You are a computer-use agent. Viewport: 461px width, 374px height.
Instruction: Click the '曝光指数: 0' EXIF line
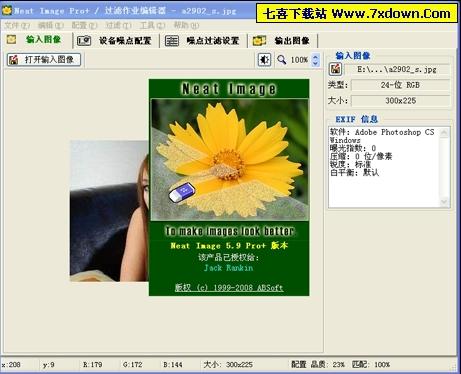(x=353, y=148)
